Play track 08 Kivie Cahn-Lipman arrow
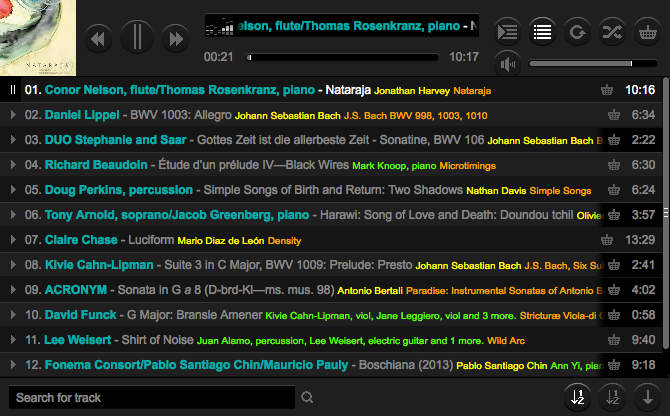 coord(13,264)
